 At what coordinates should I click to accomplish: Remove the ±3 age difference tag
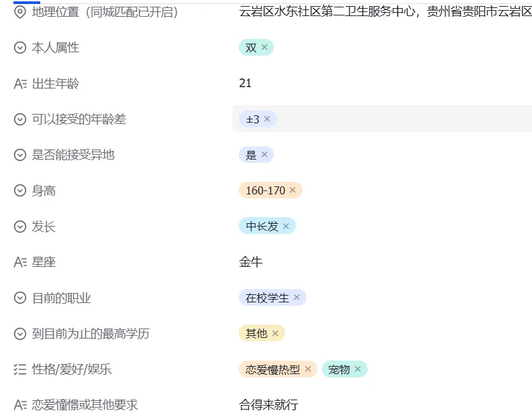(267, 119)
